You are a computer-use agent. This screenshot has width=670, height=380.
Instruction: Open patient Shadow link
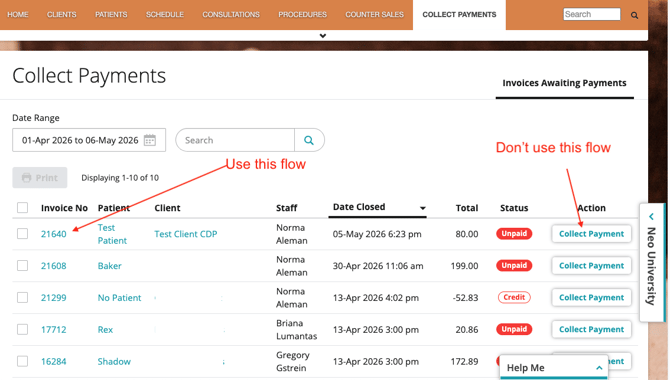pos(114,362)
